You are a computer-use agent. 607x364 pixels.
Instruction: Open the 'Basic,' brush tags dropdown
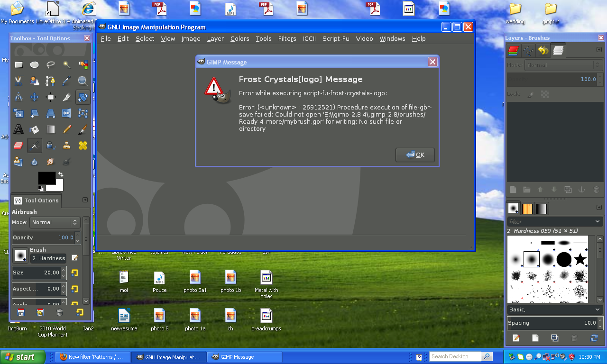coord(555,309)
